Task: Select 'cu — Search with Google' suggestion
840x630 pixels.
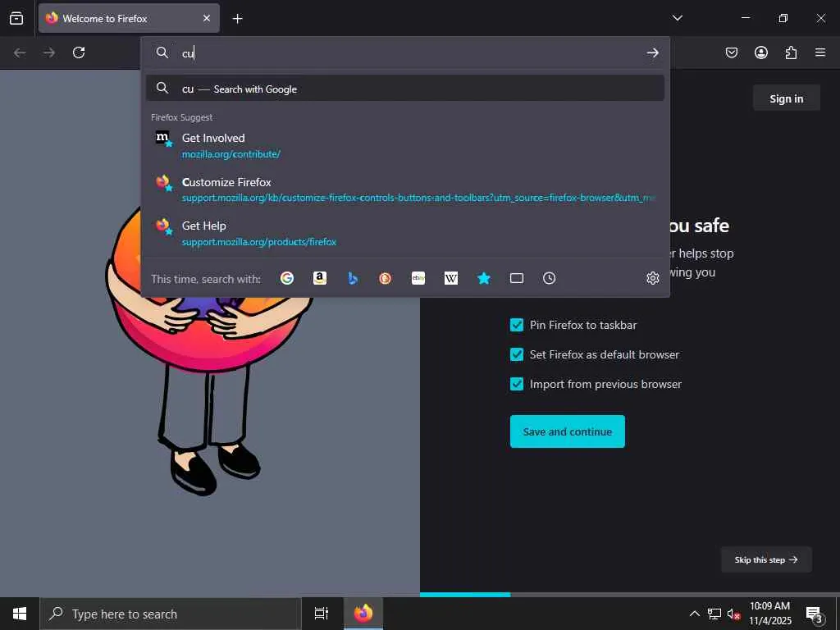Action: 405,89
